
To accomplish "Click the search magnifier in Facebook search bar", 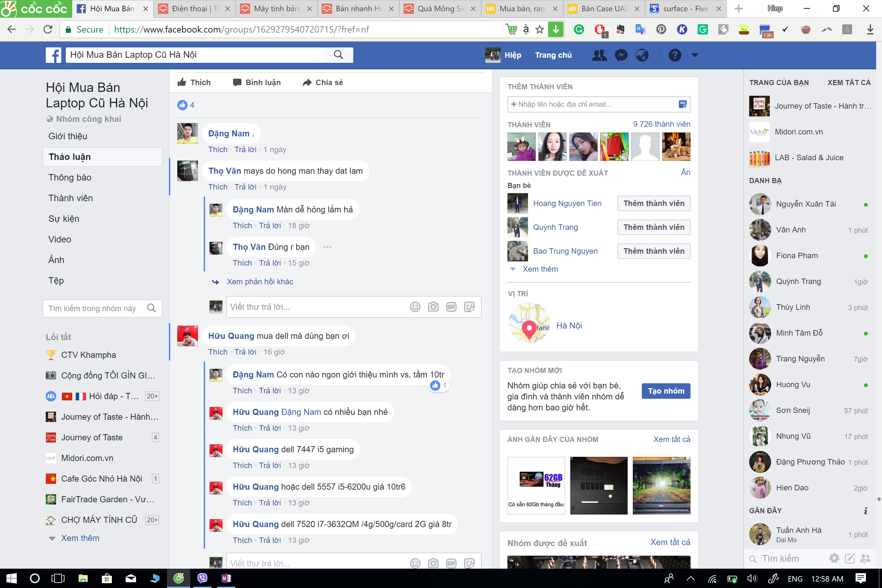I will coord(338,55).
